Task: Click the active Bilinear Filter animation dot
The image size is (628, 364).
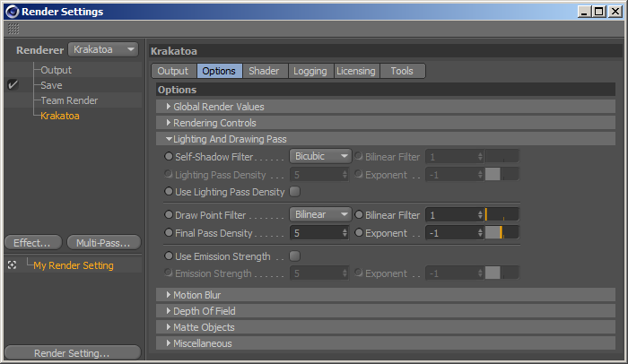Action: (x=359, y=215)
